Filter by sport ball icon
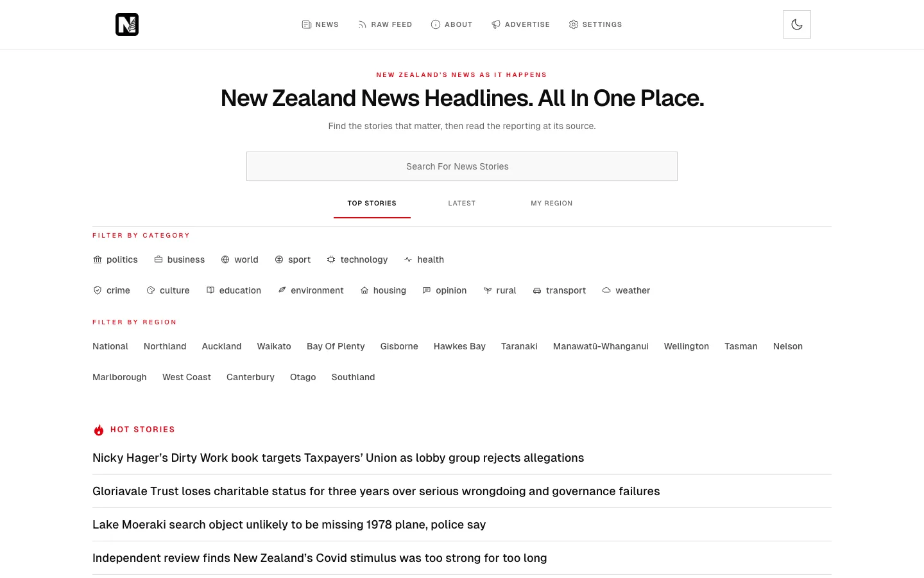This screenshot has height=578, width=924. [279, 259]
